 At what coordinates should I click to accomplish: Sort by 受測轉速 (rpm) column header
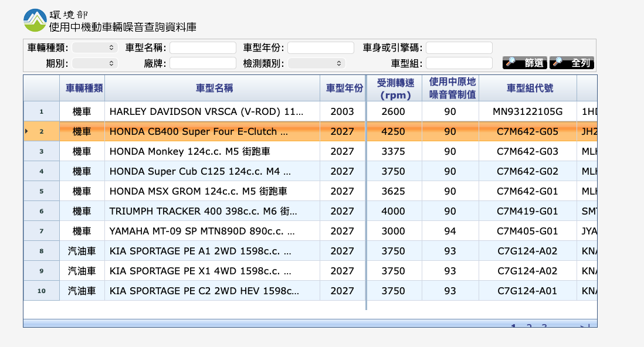pos(395,89)
